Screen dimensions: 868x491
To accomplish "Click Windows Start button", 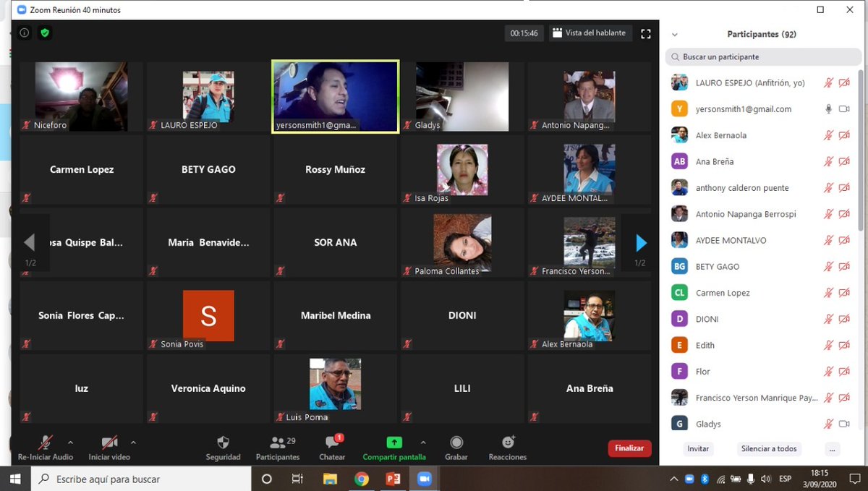I will [17, 479].
